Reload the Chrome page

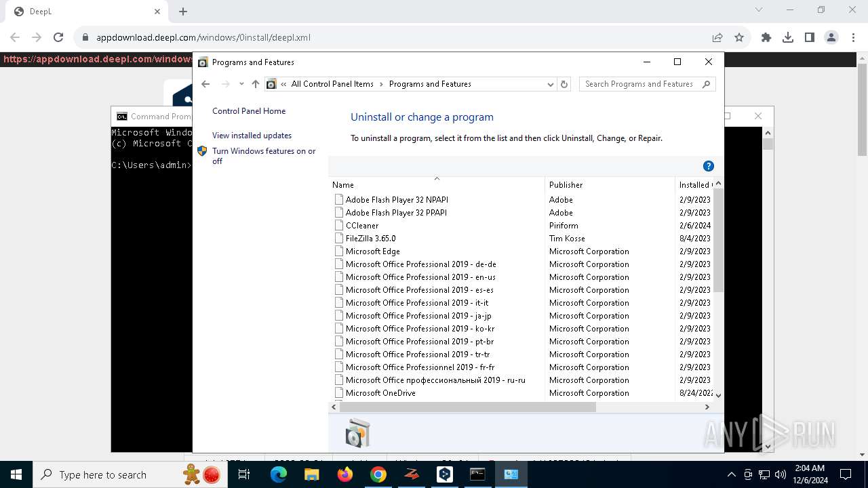tap(58, 38)
